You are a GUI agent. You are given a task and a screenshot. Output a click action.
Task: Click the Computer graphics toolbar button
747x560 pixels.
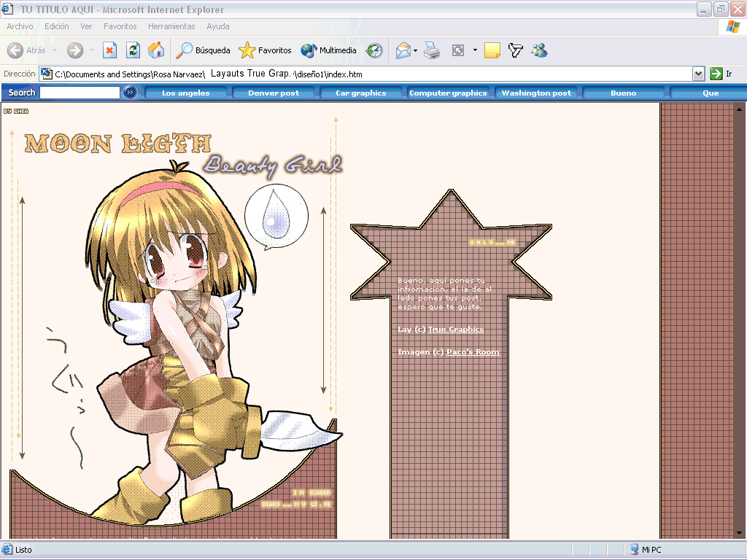448,93
